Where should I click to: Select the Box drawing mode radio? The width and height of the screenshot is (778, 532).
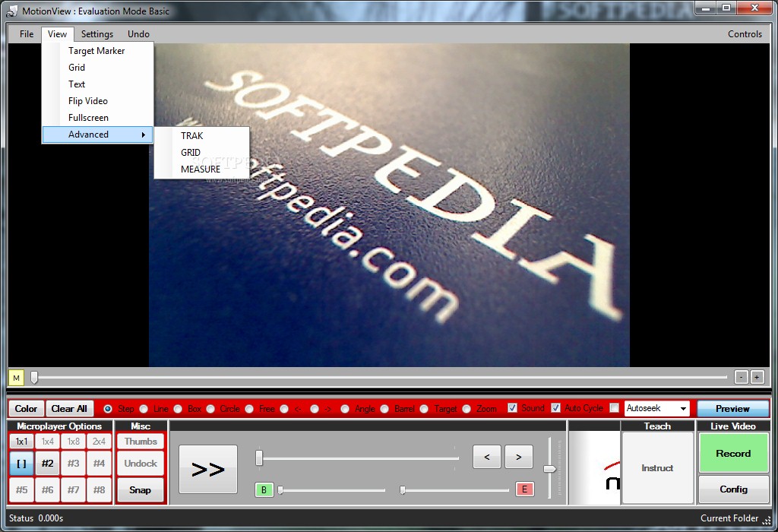[x=178, y=409]
